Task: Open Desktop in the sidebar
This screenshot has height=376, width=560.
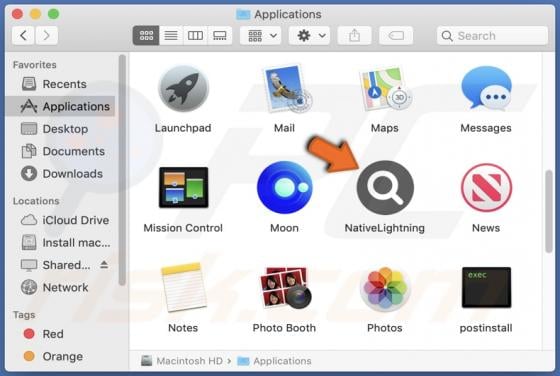Action: 61,129
